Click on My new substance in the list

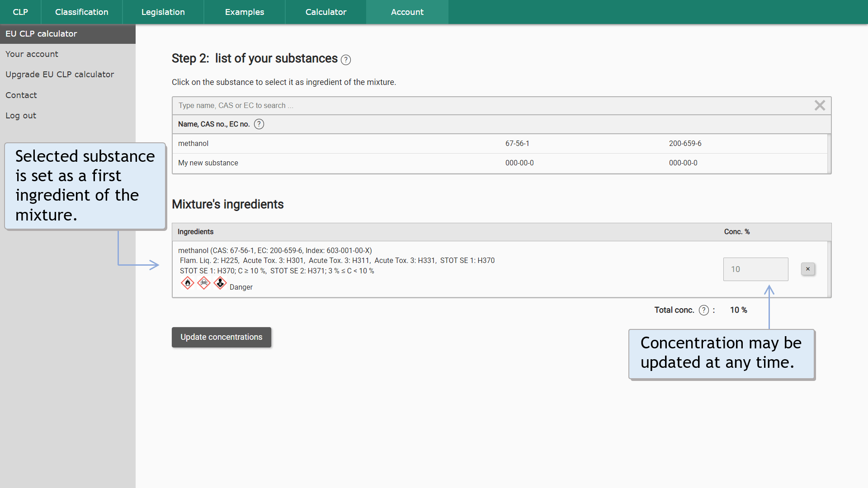coord(208,163)
